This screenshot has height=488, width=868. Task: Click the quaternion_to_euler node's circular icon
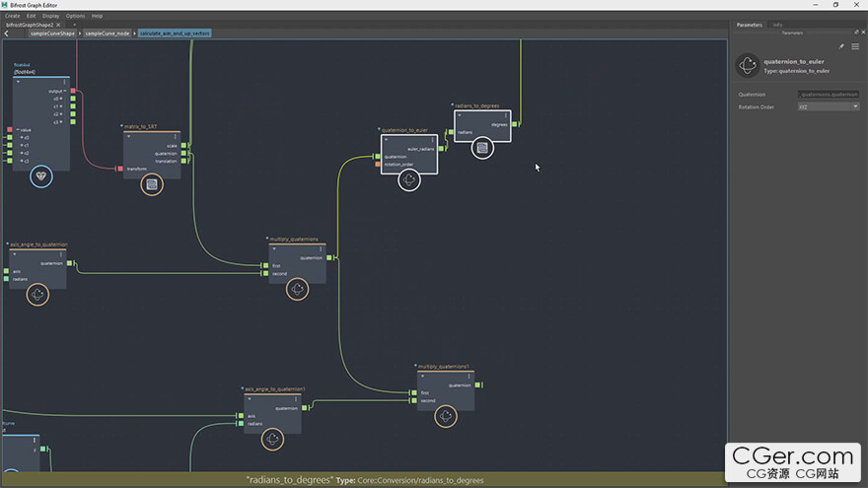coord(409,179)
